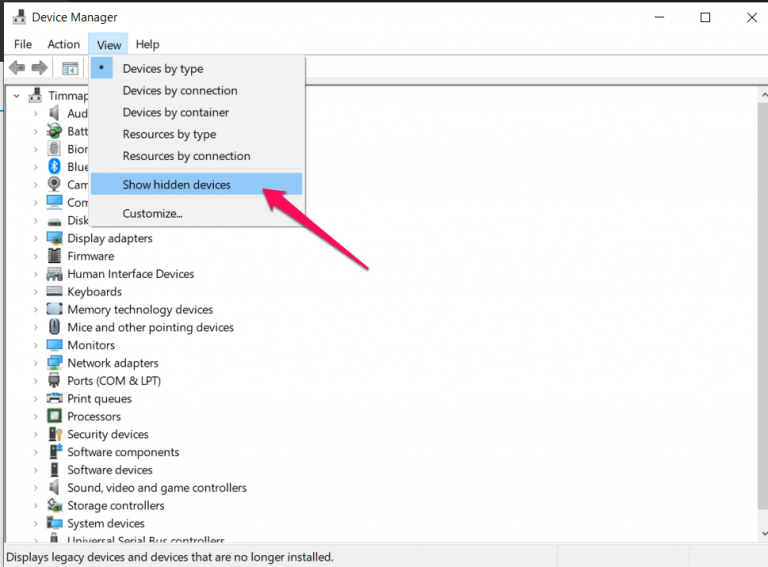The image size is (768, 567).
Task: Click the computer root node icon
Action: 35,95
